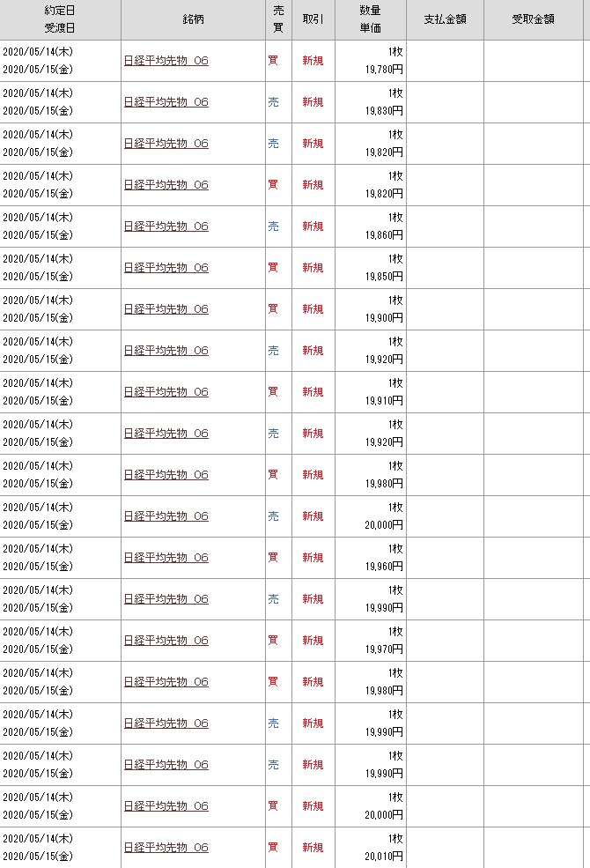
Task: Click the 支払金額 column header
Action: tap(445, 19)
